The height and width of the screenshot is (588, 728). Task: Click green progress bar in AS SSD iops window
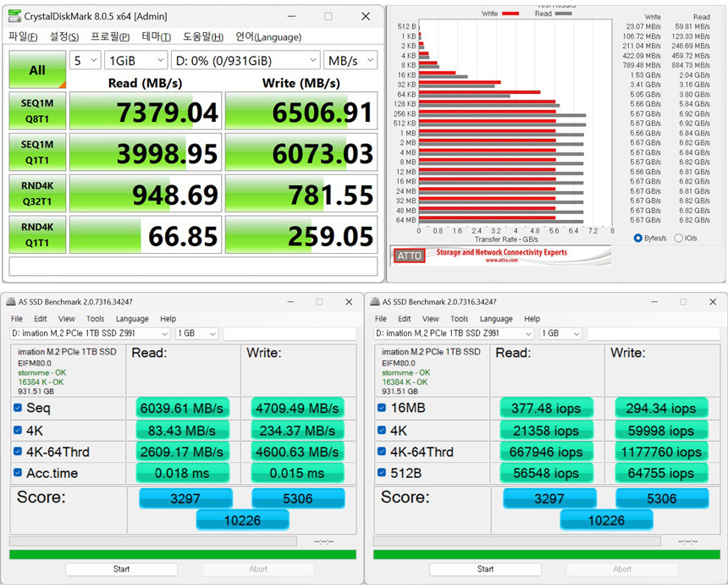click(x=547, y=555)
